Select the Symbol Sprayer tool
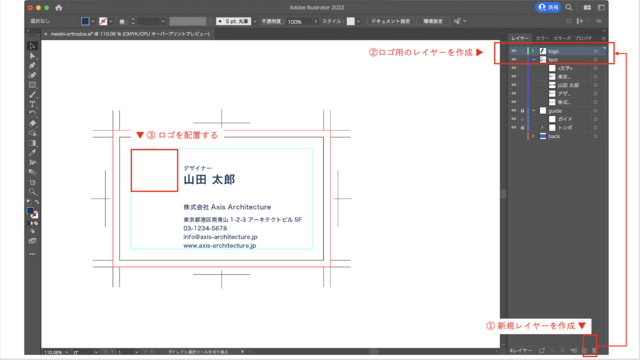 (32, 162)
